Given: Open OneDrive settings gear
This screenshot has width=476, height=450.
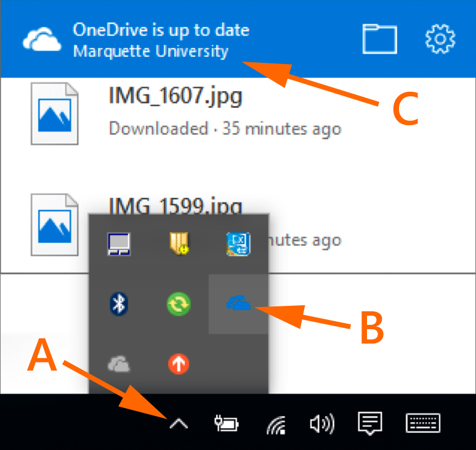Looking at the screenshot, I should pos(440,39).
